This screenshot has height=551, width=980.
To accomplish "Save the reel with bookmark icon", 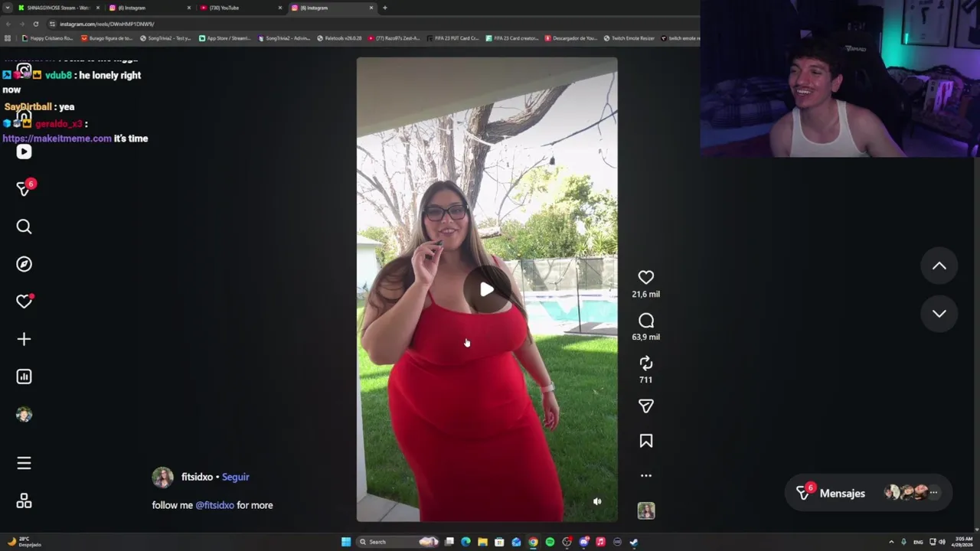I will tap(646, 441).
